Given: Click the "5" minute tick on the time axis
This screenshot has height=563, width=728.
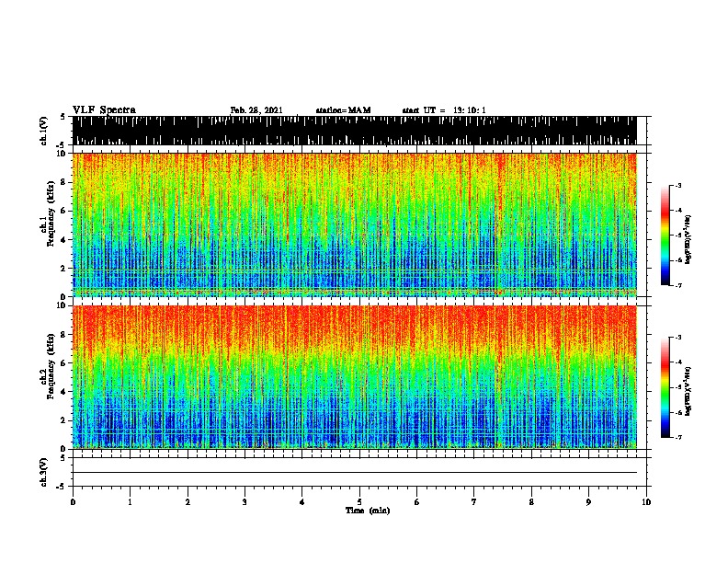Looking at the screenshot, I should coord(359,502).
